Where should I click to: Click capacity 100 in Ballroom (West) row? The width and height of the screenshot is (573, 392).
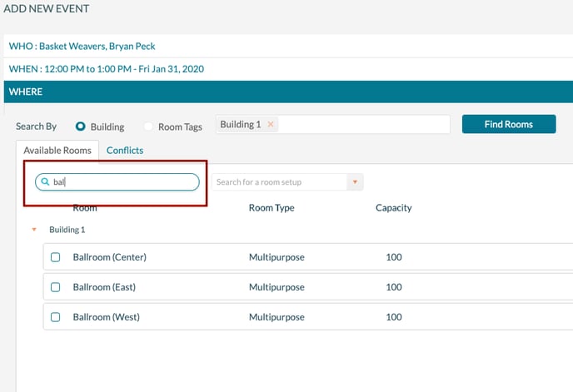tap(394, 317)
